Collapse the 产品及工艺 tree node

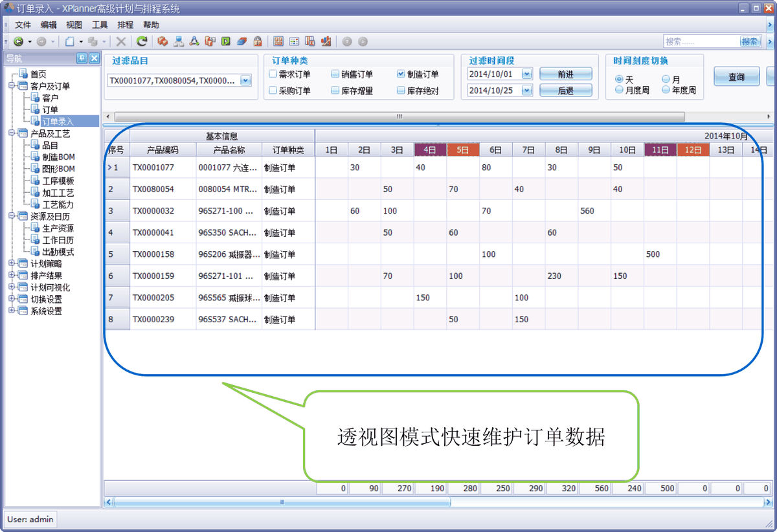click(x=12, y=133)
